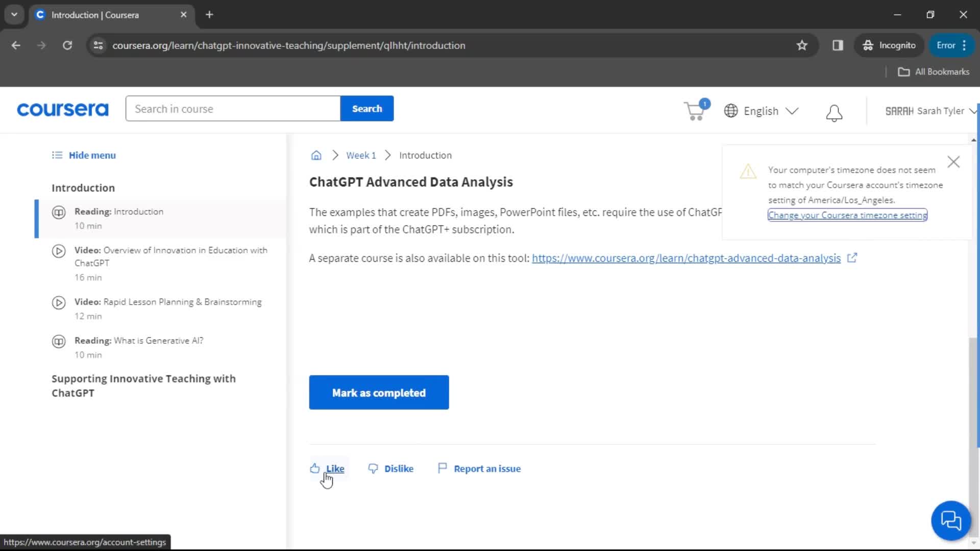Click the Report an issue icon
Viewport: 980px width, 551px height.
coord(443,468)
